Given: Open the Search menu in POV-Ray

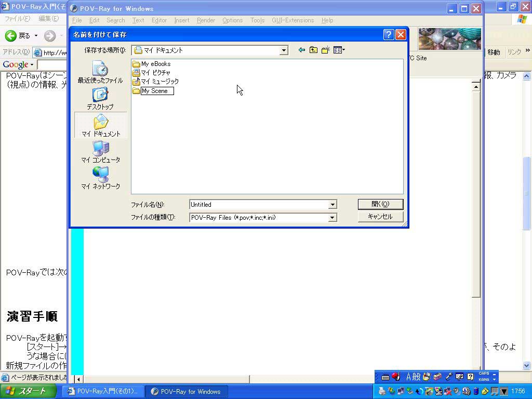Looking at the screenshot, I should tap(116, 20).
